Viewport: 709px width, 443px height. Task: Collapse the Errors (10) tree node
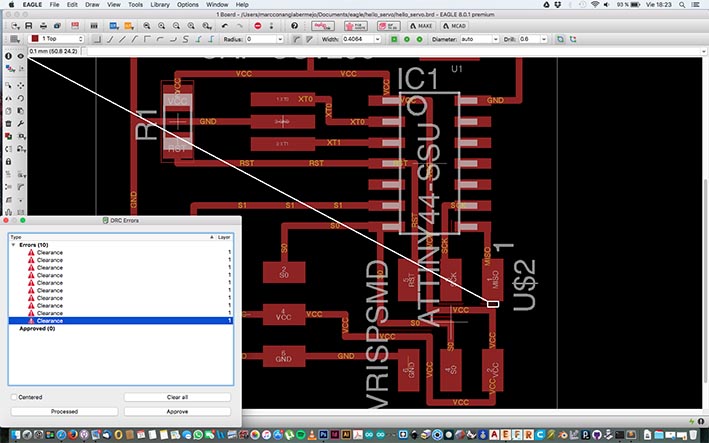[x=14, y=245]
